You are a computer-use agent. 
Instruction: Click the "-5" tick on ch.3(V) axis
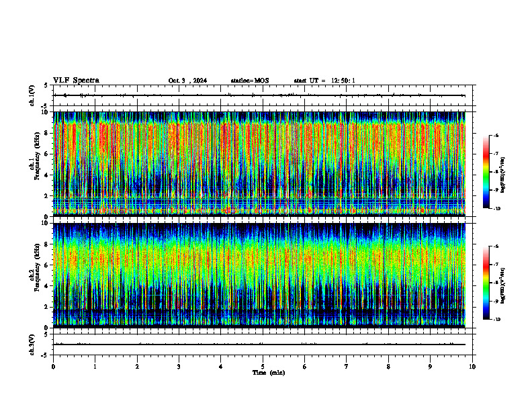point(46,355)
